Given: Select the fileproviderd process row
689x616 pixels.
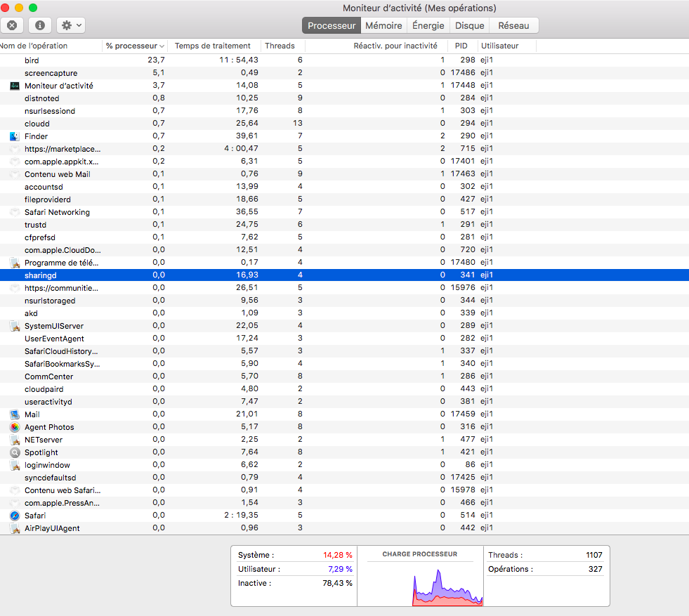Looking at the screenshot, I should coord(344,199).
